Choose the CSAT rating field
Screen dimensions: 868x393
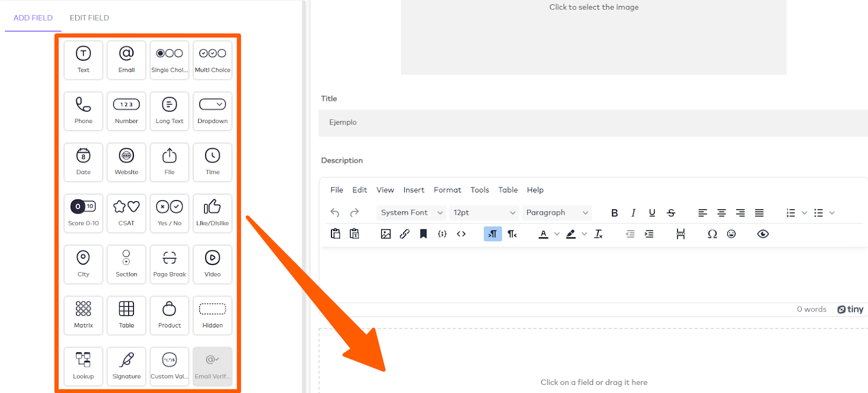(x=126, y=213)
